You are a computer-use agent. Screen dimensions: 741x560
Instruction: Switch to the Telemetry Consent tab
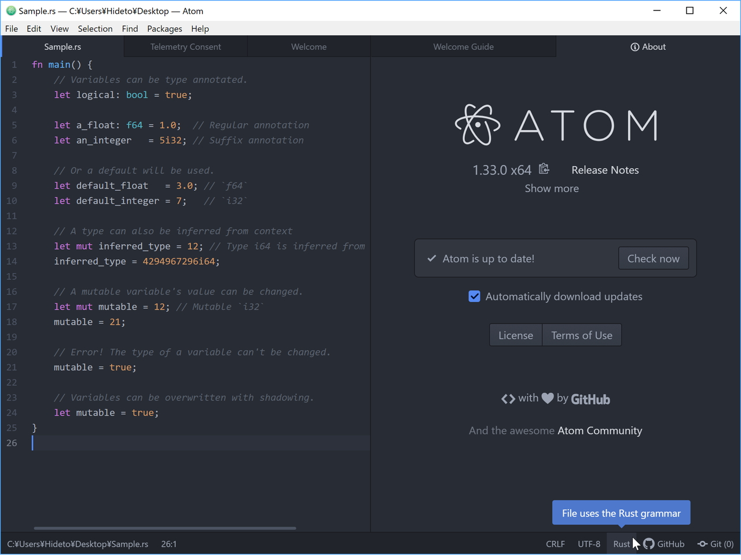185,47
